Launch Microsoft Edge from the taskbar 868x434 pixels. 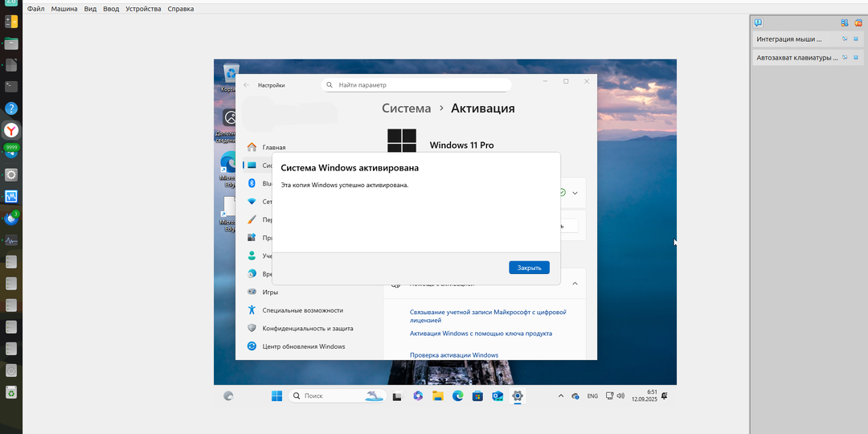point(458,395)
